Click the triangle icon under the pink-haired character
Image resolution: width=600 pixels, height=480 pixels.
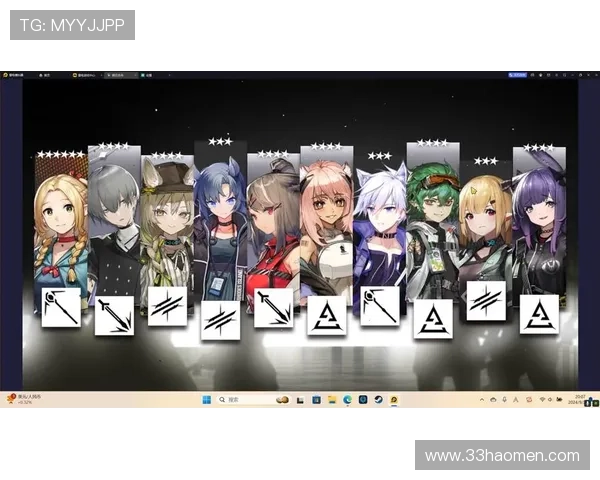[x=326, y=315]
